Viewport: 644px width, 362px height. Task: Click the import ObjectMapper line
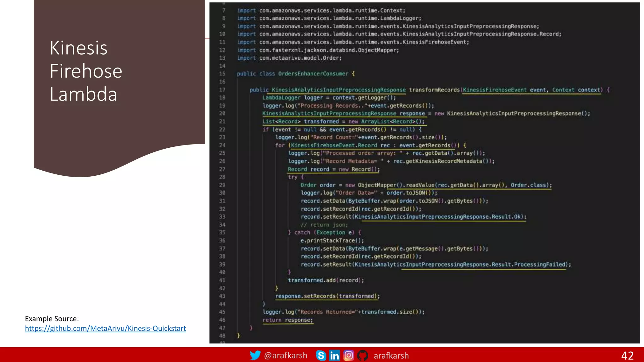coord(318,50)
